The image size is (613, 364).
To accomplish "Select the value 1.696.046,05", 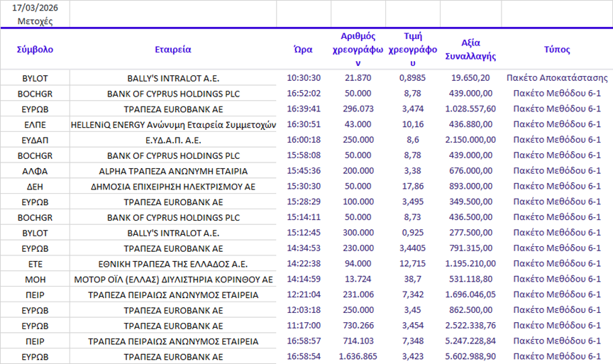I will 470,294.
